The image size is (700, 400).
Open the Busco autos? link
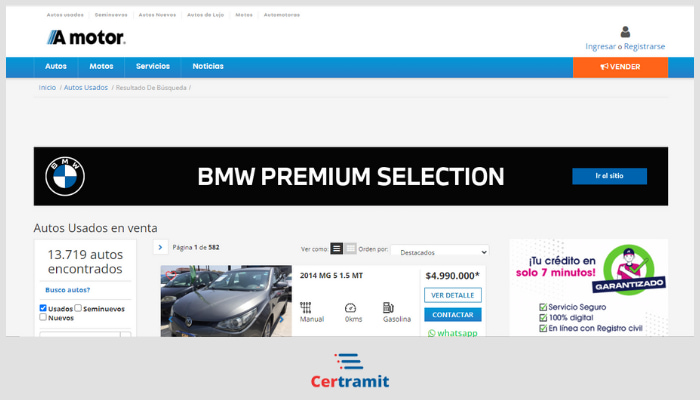[x=67, y=290]
